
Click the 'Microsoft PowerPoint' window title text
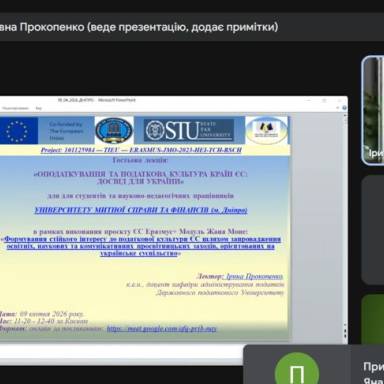(x=117, y=100)
